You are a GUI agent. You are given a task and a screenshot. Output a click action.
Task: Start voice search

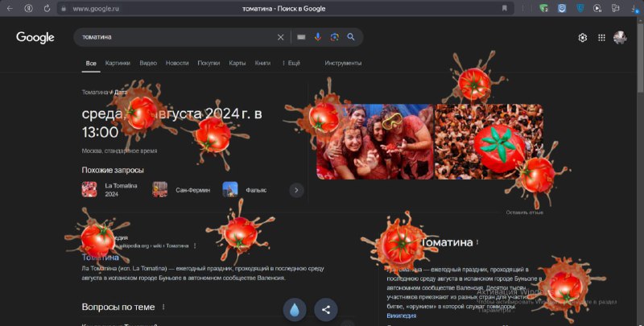(x=318, y=37)
